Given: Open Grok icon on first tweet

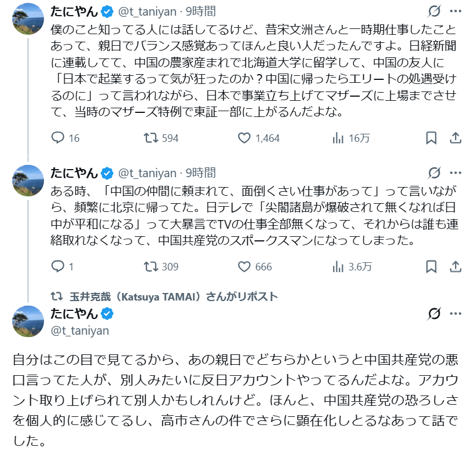Looking at the screenshot, I should [433, 11].
